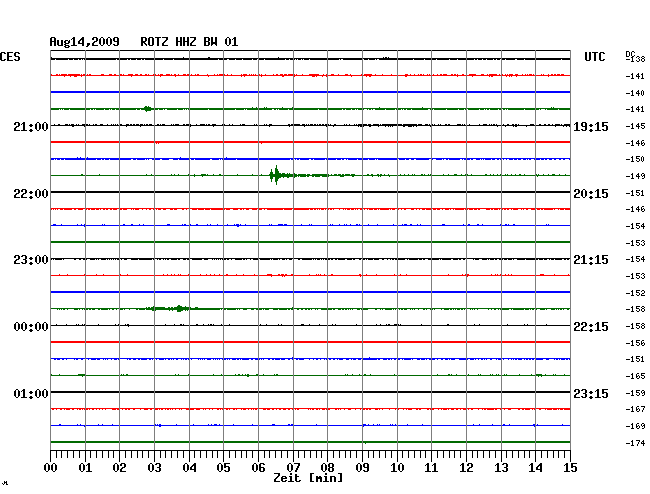
Task: Click the DC offset value -165
Action: pyautogui.click(x=635, y=376)
